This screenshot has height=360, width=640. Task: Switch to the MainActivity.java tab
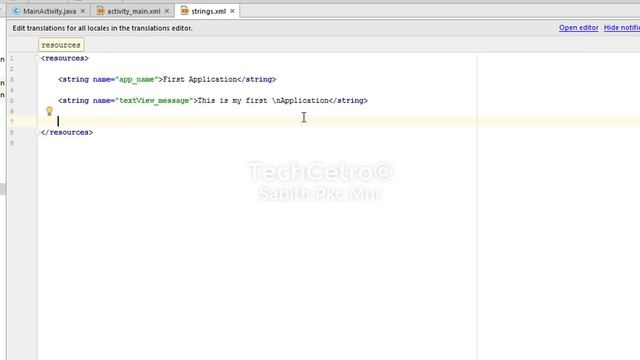pyautogui.click(x=49, y=11)
